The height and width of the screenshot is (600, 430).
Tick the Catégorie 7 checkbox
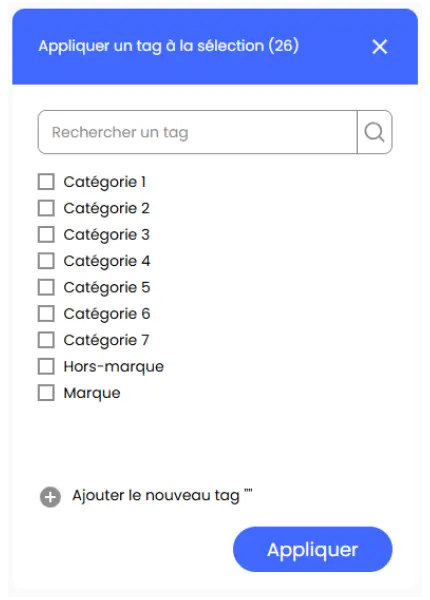pos(46,340)
